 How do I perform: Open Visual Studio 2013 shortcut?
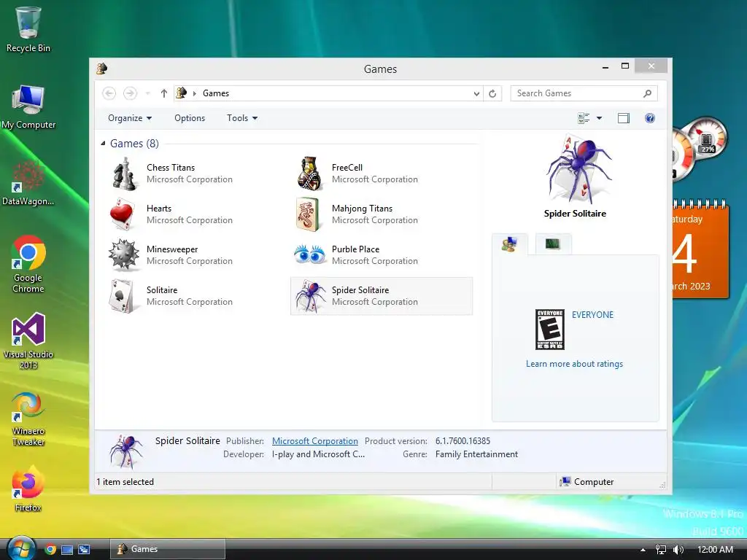click(28, 341)
